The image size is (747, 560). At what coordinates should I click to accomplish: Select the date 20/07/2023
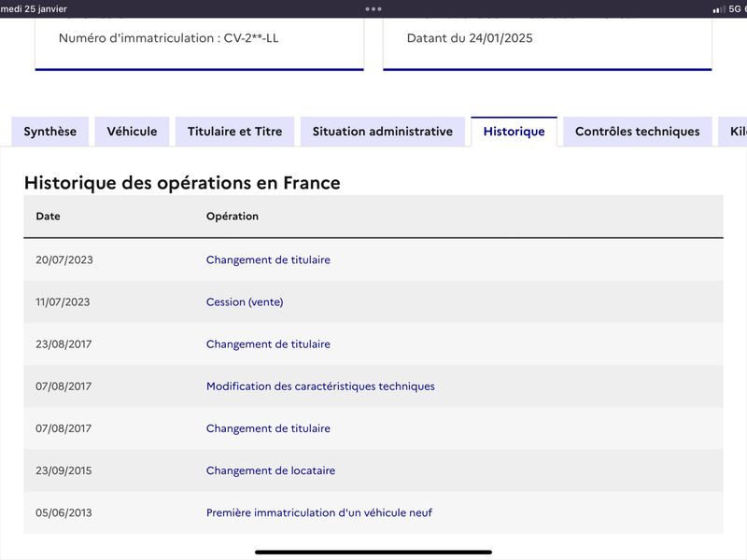point(64,260)
